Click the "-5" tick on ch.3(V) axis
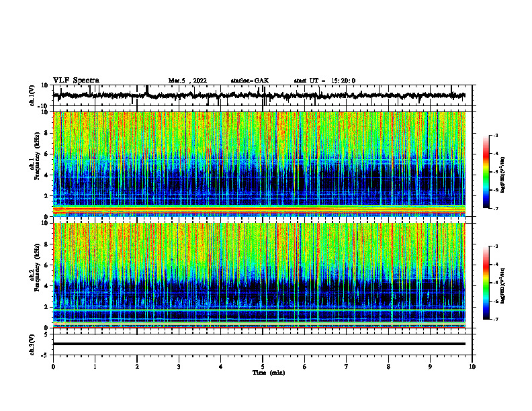Screen dimensions: 532x411 click(x=45, y=355)
